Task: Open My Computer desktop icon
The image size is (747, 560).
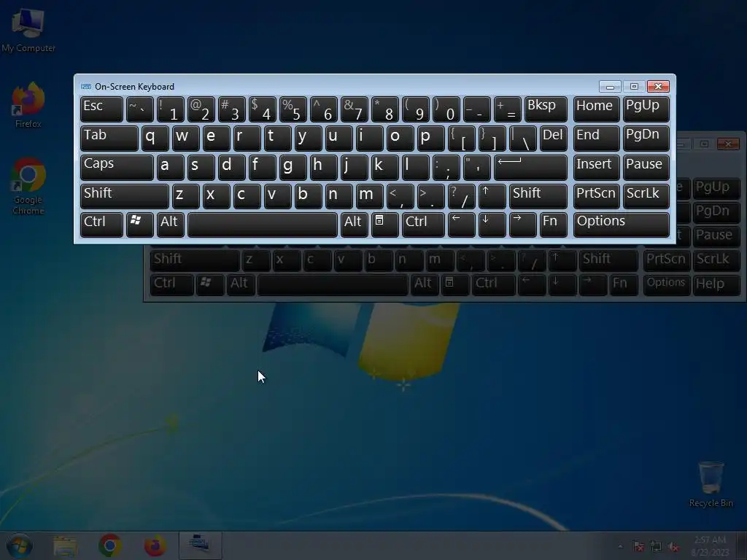Action: tap(28, 31)
